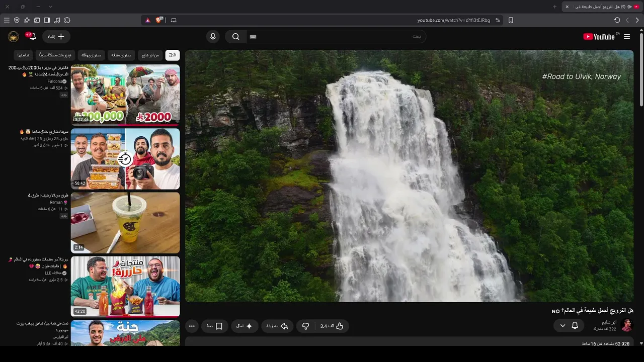Select the 'محتوى بهمّك' filter chip
The image size is (644, 362).
pos(92,55)
